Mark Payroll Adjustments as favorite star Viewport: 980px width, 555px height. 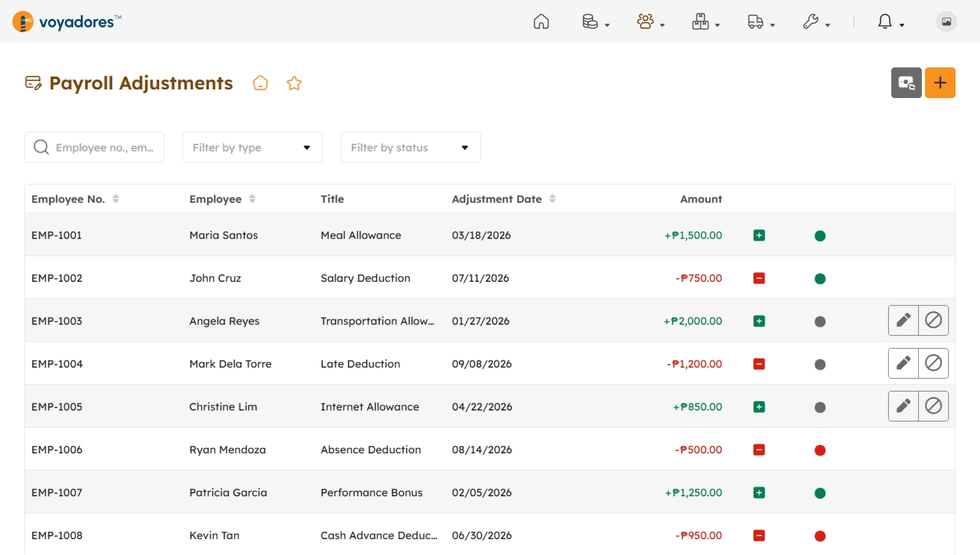point(294,83)
